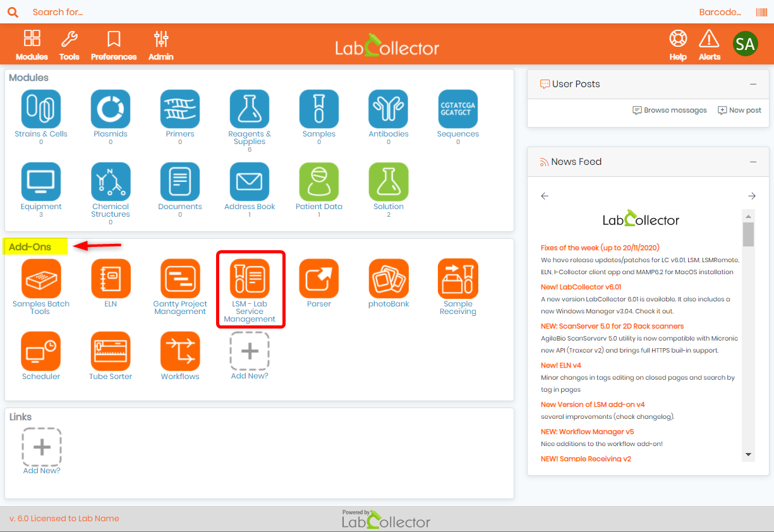Open the Address Book module
774x532 pixels.
[x=250, y=182]
